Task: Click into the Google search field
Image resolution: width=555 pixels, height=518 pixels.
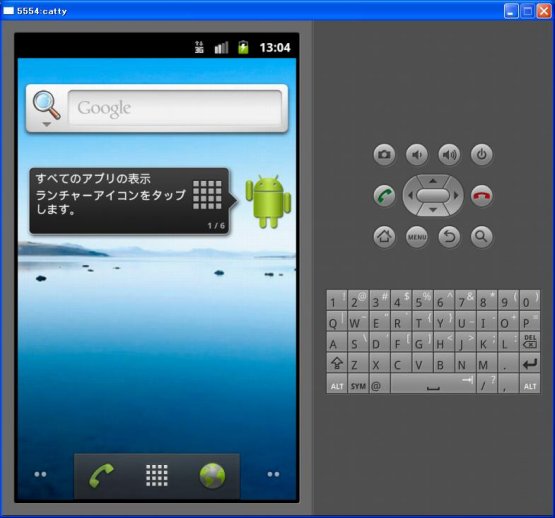Action: click(x=175, y=108)
